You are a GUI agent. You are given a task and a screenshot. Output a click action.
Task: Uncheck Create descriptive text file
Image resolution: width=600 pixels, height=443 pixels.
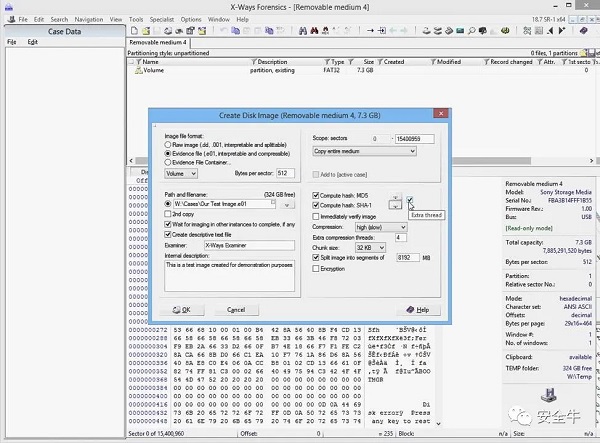pyautogui.click(x=168, y=235)
